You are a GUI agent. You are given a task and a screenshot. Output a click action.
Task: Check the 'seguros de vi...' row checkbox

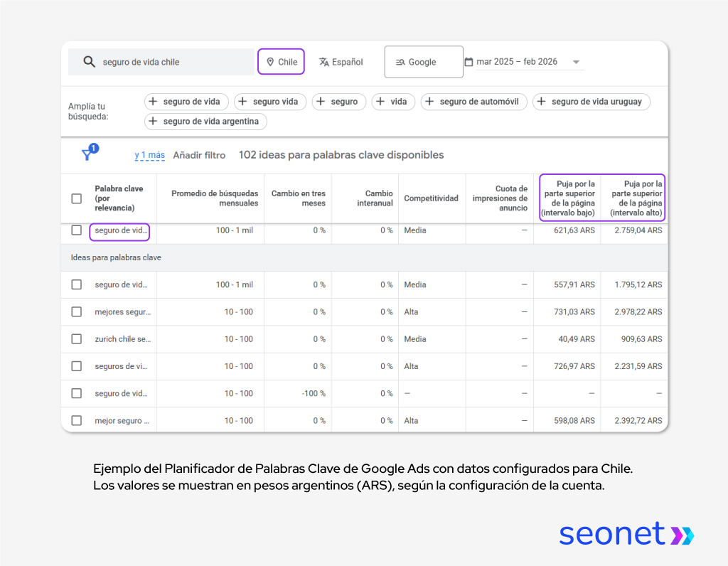77,366
